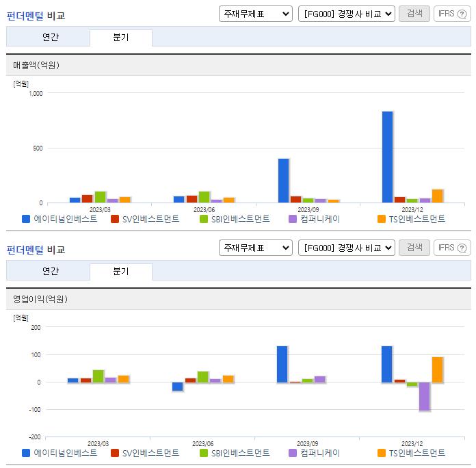Image resolution: width=476 pixels, height=468 pixels.
Task: Click SBI인베스트먼트 legend label in operating profit chart
Action: (241, 453)
